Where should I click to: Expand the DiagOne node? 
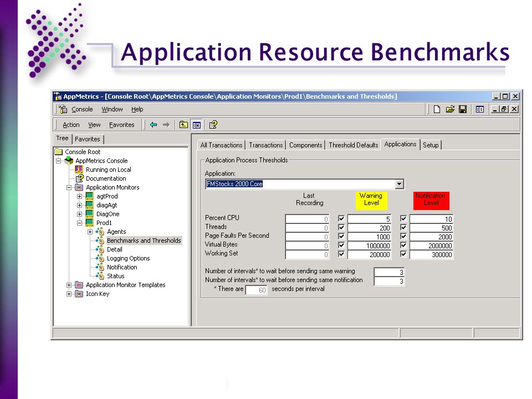[x=79, y=214]
